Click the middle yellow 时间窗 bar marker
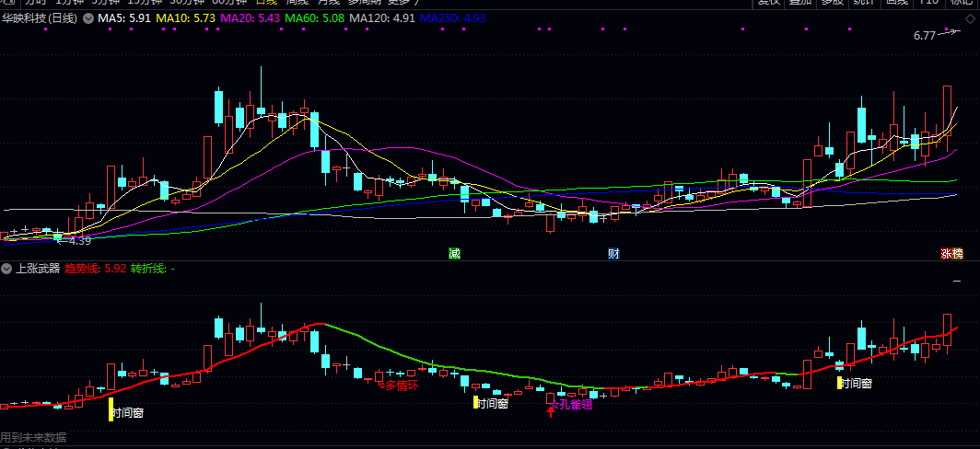 click(x=475, y=402)
